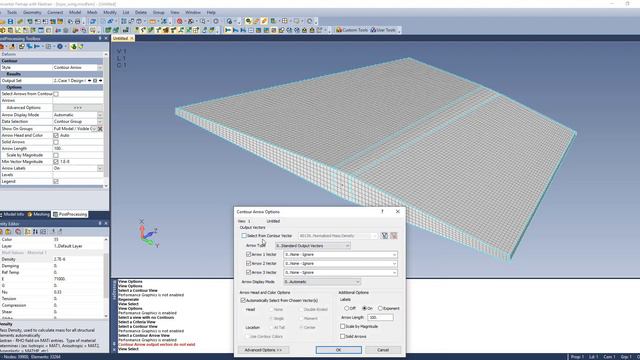640x360 pixels.
Task: Click the red Contour Arrow error message
Action: (156, 344)
